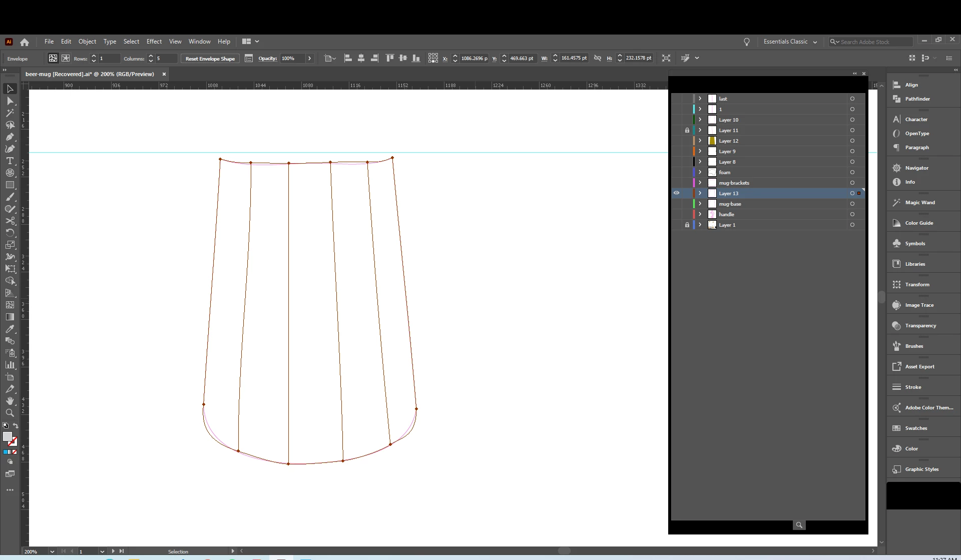
Task: Click the fill color swatch
Action: (x=8, y=436)
